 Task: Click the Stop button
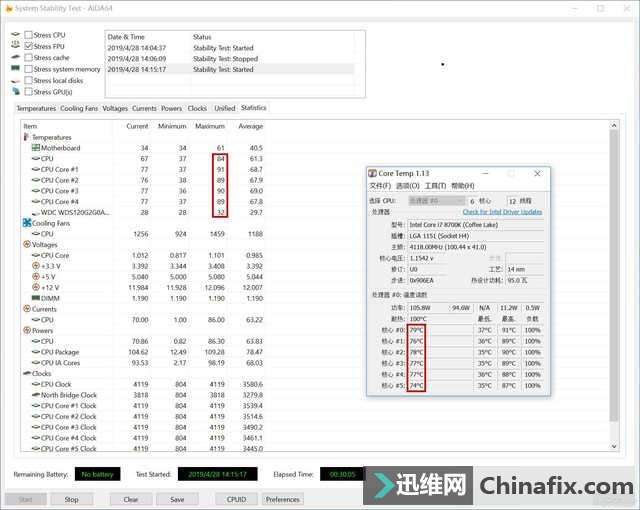[x=71, y=499]
